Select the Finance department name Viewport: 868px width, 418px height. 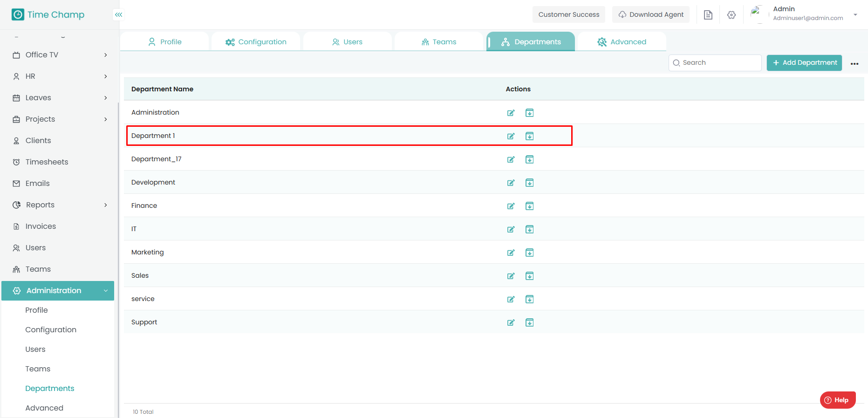tap(144, 206)
